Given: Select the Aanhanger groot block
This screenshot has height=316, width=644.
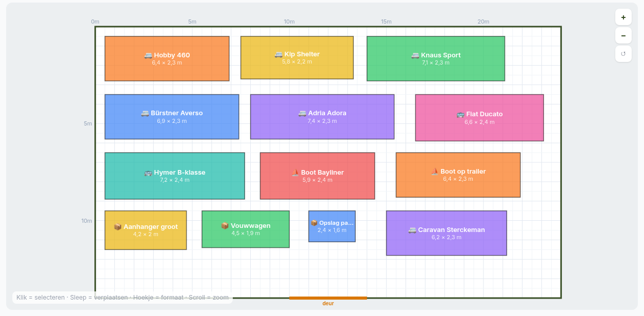Looking at the screenshot, I should coord(146,230).
